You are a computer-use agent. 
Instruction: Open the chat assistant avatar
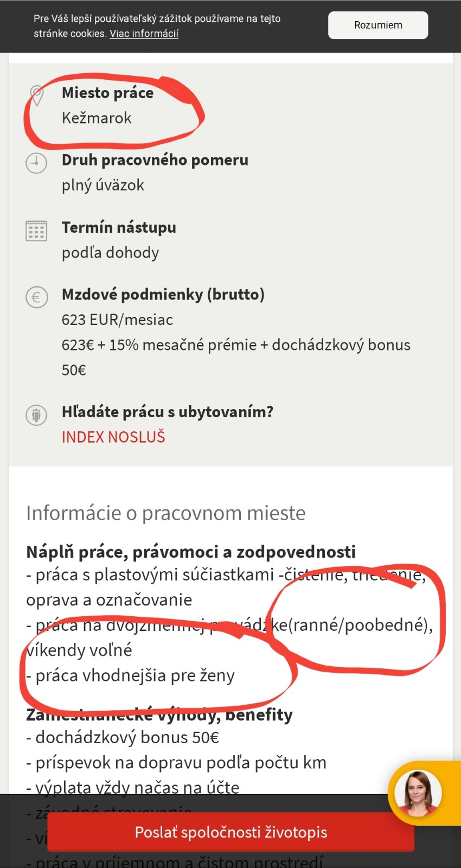click(418, 793)
